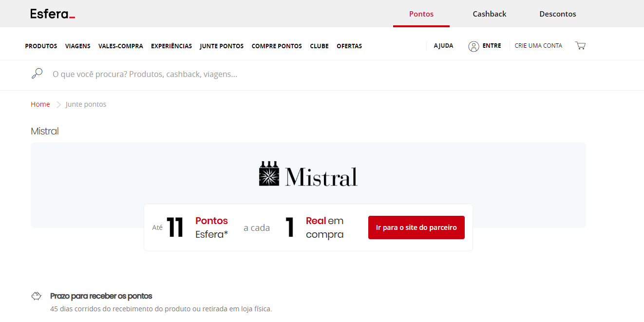Open the VALES-COMPRA menu
Viewport: 644px width, 322px height.
(x=120, y=46)
